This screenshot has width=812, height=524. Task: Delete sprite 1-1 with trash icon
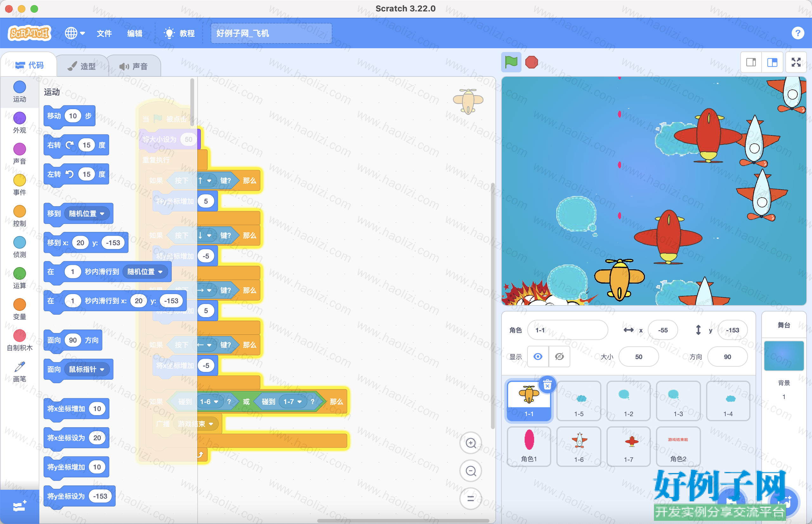(x=547, y=385)
